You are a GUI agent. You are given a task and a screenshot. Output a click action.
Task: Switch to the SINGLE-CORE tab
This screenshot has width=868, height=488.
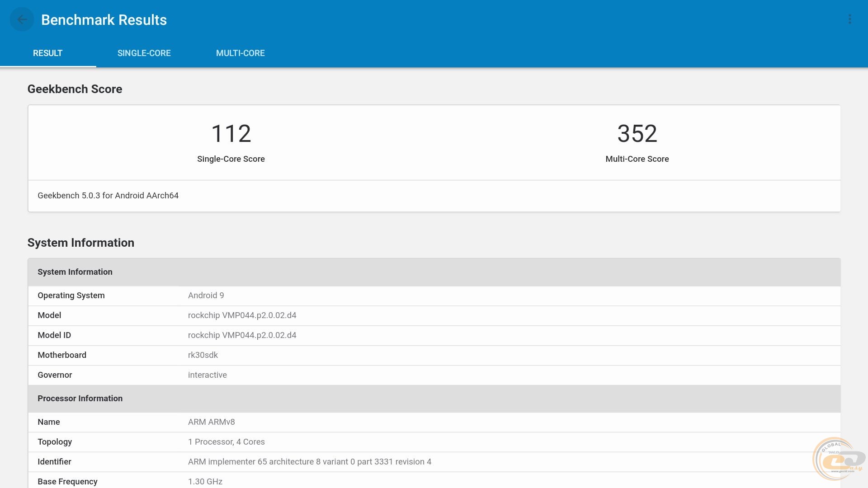pyautogui.click(x=144, y=53)
